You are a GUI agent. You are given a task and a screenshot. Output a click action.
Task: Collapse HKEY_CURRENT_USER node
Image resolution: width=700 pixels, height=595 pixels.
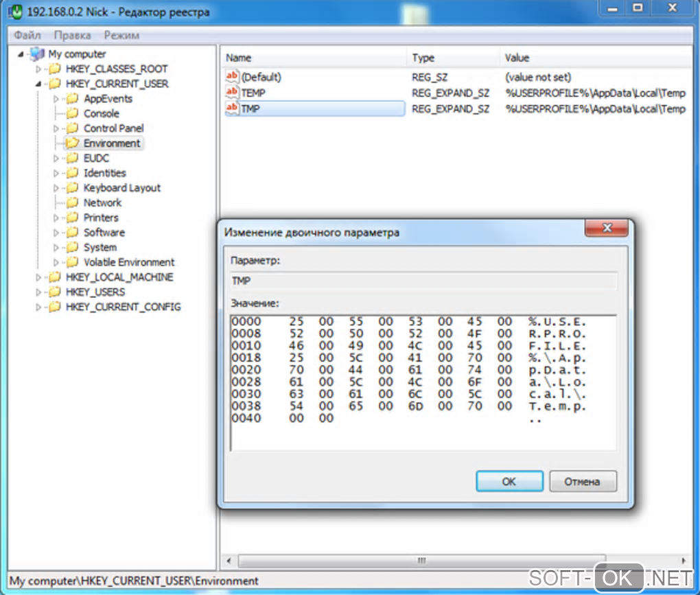(x=38, y=84)
